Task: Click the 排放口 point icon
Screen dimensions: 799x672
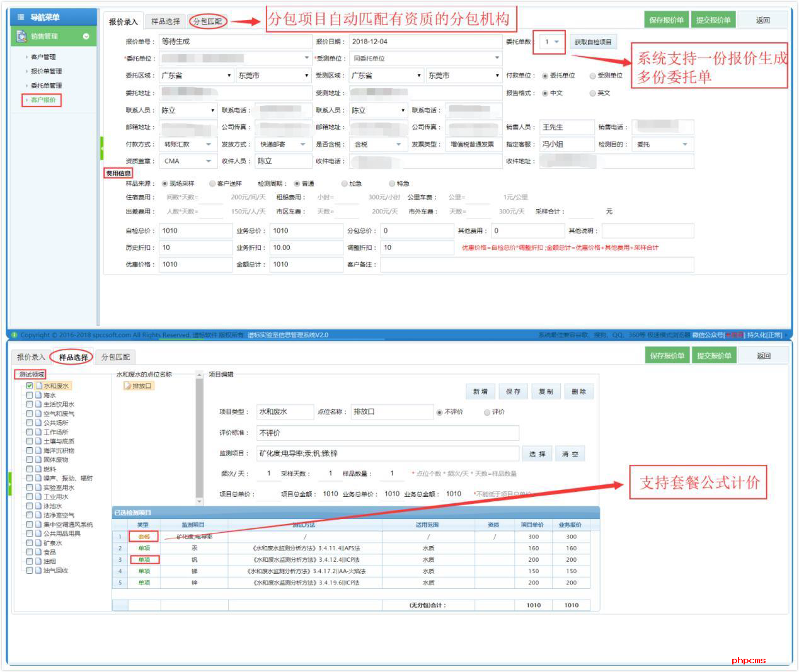Action: tap(128, 386)
